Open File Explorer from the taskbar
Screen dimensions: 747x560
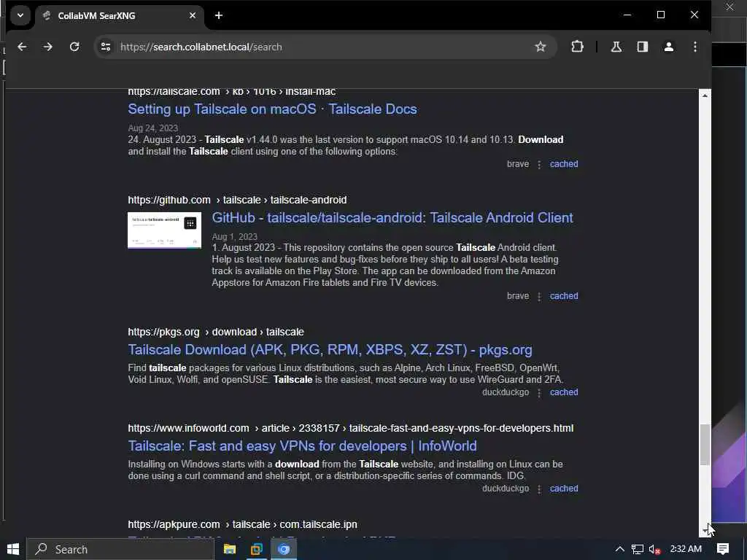(230, 549)
